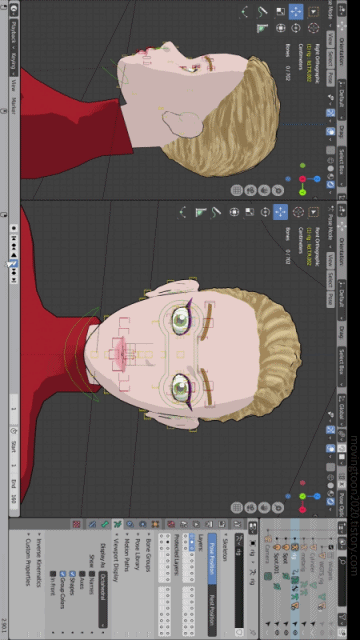The height and width of the screenshot is (640, 360).
Task: Pick the Annotate tool in side-view viewport
Action: 262,12
